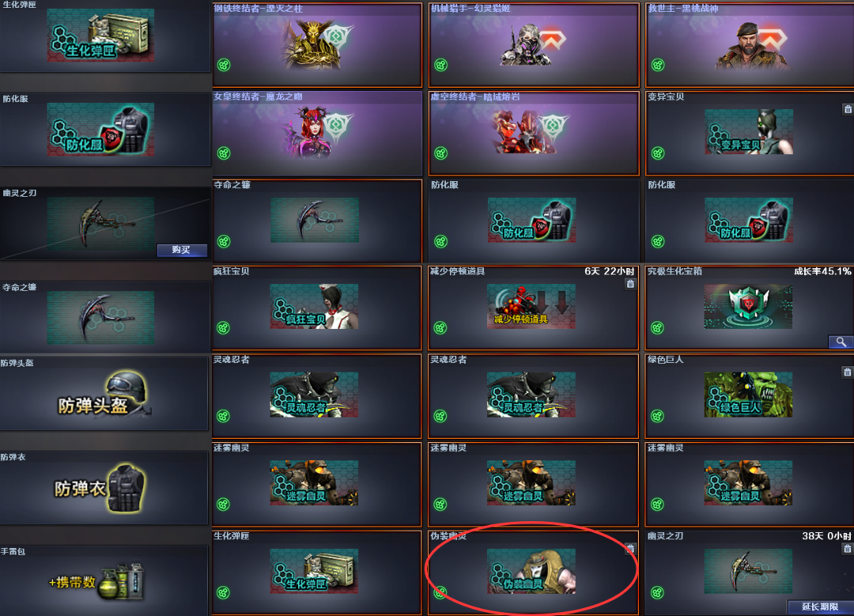Pick 生化弹匣 in the left shop list
The width and height of the screenshot is (854, 616).
[x=104, y=36]
